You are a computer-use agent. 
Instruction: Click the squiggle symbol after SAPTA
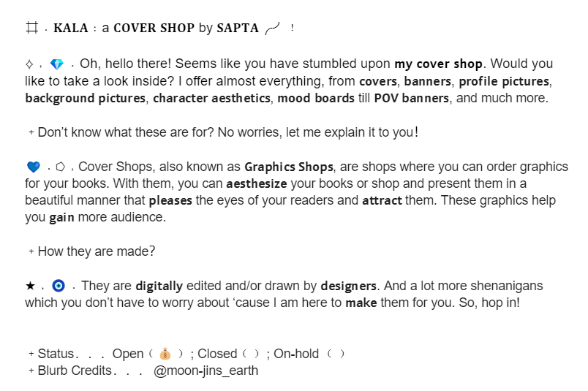point(273,29)
